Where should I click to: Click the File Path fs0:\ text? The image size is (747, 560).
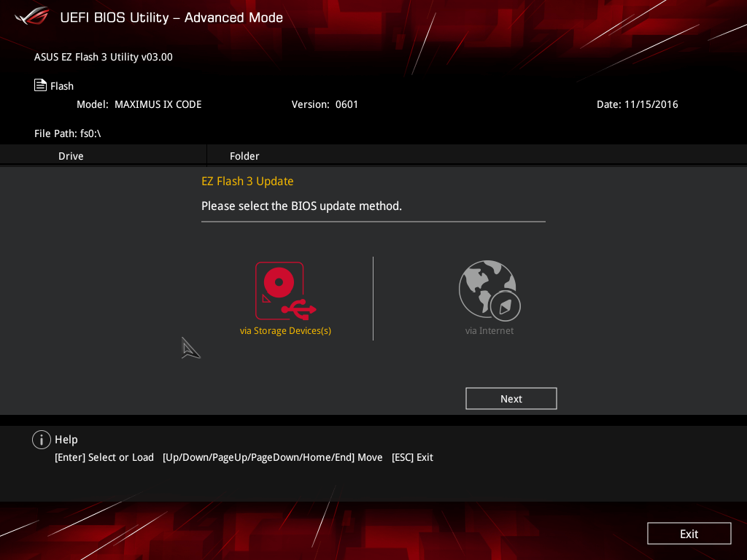(x=68, y=133)
